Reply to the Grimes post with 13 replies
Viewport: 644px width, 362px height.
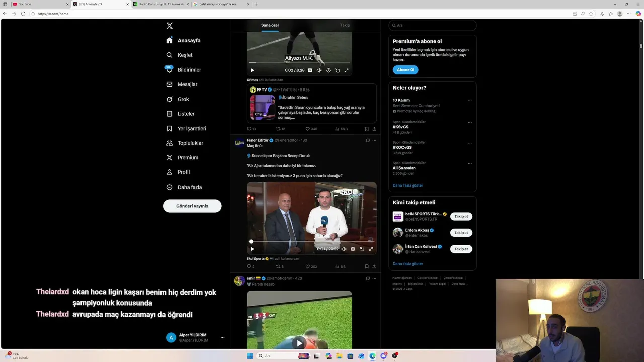(251, 129)
